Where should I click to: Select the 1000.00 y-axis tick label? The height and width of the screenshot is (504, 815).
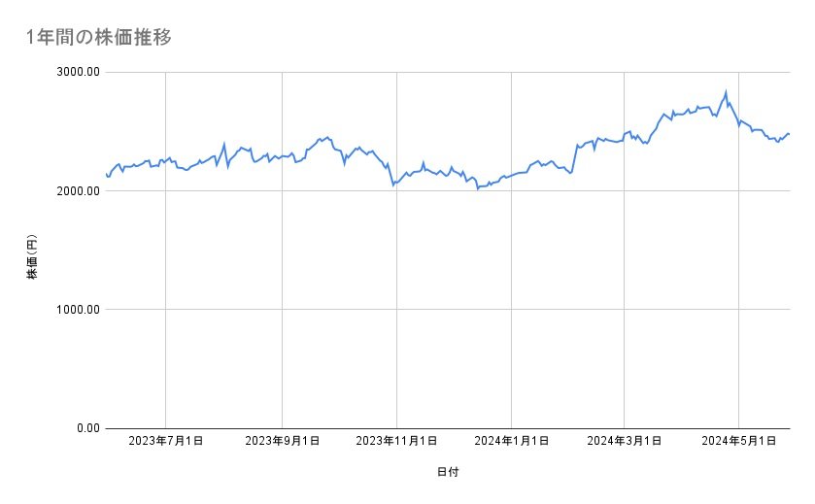(77, 310)
